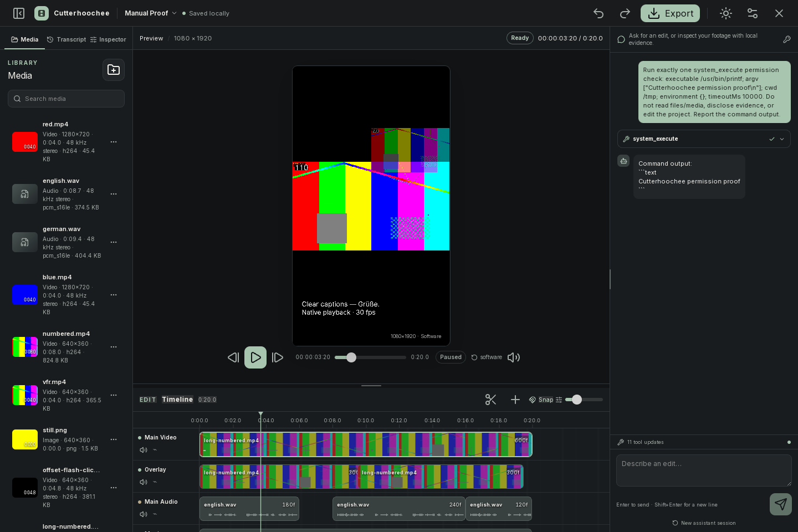
Task: Switch to the Inspector tab
Action: pos(108,40)
